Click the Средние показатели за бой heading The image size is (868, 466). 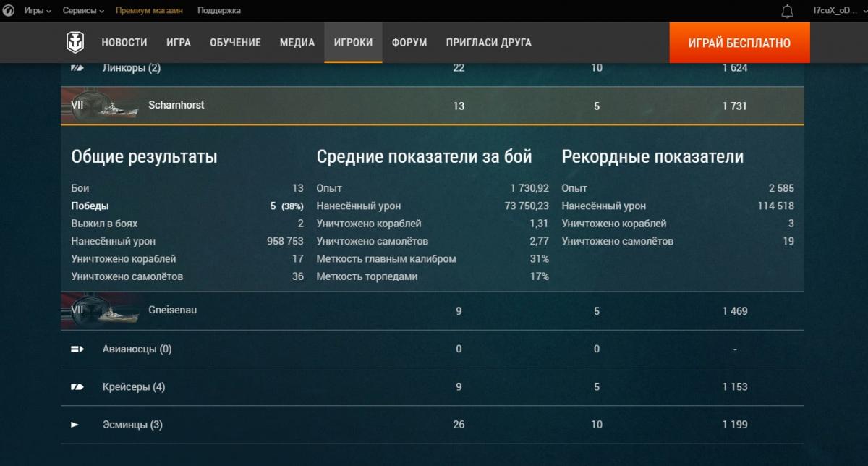click(x=425, y=156)
